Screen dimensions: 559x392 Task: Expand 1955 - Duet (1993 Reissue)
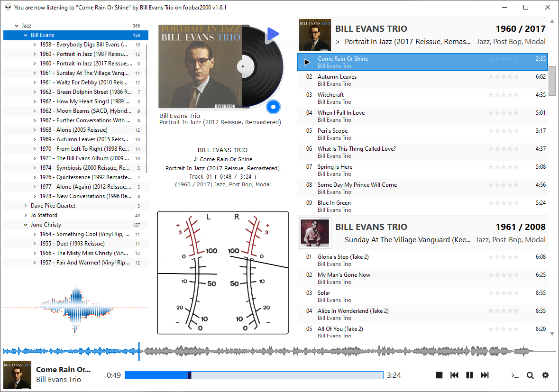35,244
